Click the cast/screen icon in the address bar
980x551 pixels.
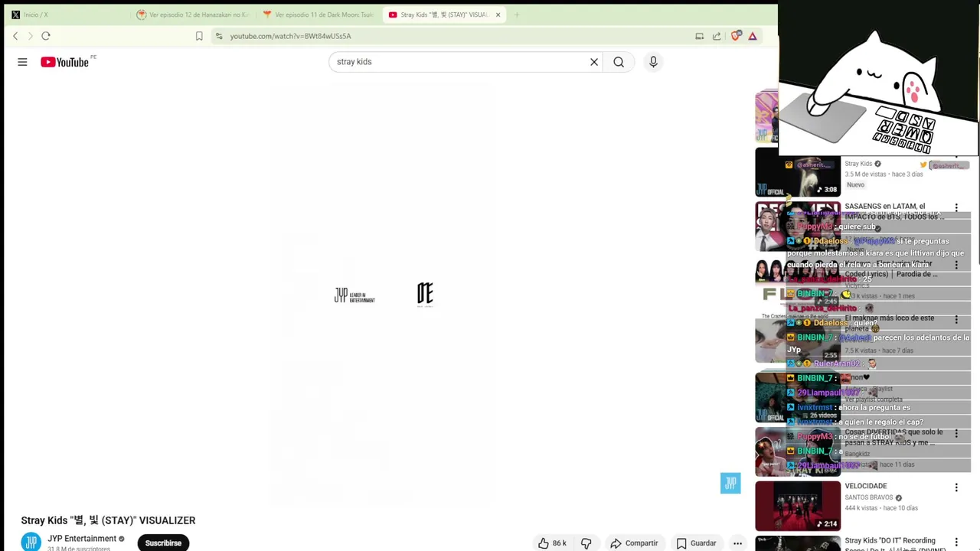pos(699,36)
